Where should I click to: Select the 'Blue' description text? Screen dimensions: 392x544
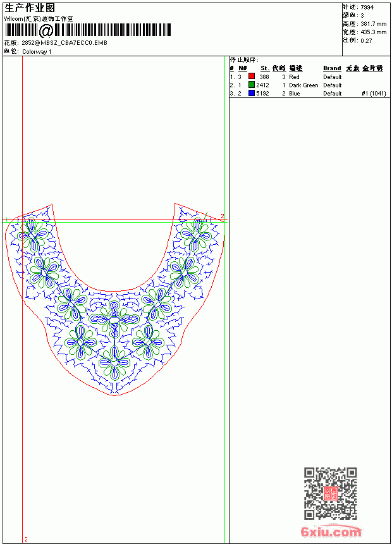click(x=294, y=94)
